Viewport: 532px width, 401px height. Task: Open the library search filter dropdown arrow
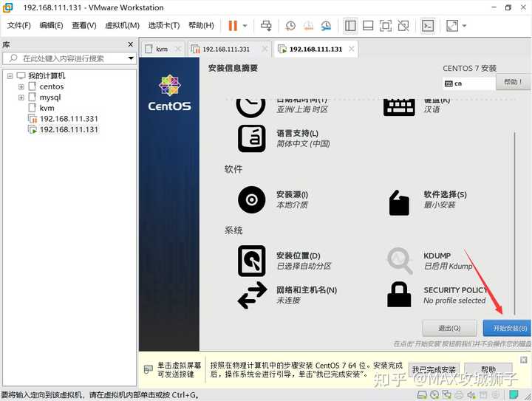pos(131,58)
